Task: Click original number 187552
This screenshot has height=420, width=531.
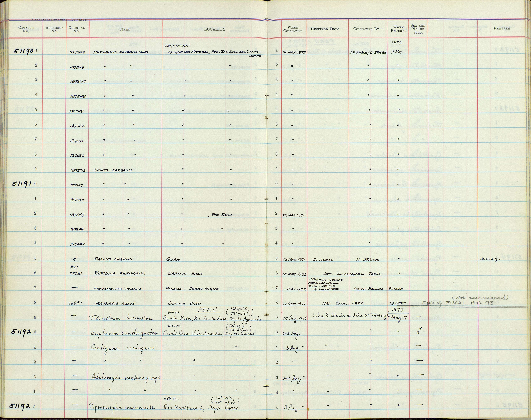Action: point(78,156)
